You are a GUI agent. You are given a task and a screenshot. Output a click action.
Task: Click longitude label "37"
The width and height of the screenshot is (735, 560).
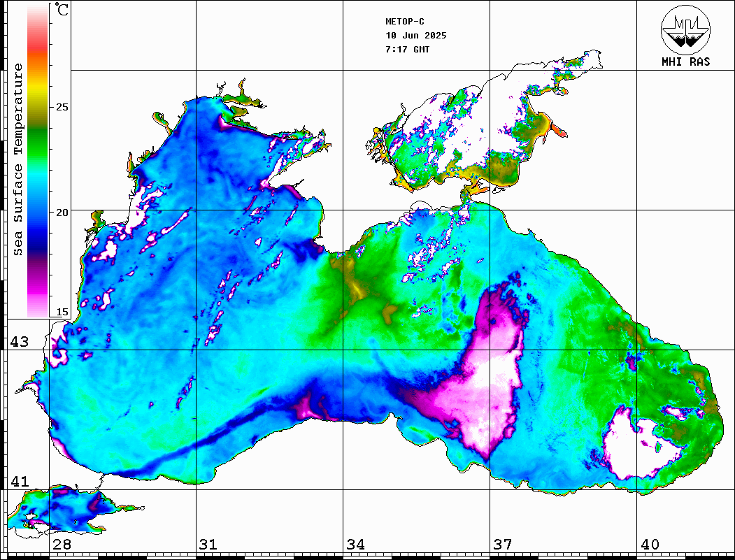[x=503, y=545]
